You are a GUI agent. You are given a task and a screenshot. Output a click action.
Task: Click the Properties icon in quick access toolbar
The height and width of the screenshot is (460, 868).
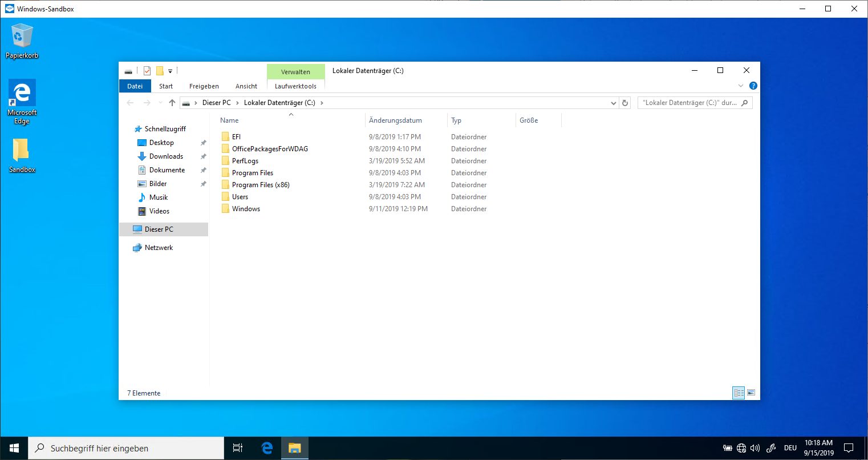[x=147, y=71]
